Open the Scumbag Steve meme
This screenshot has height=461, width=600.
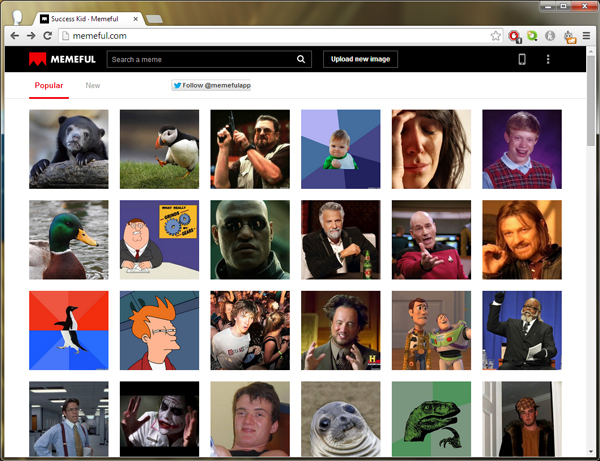tap(522, 419)
